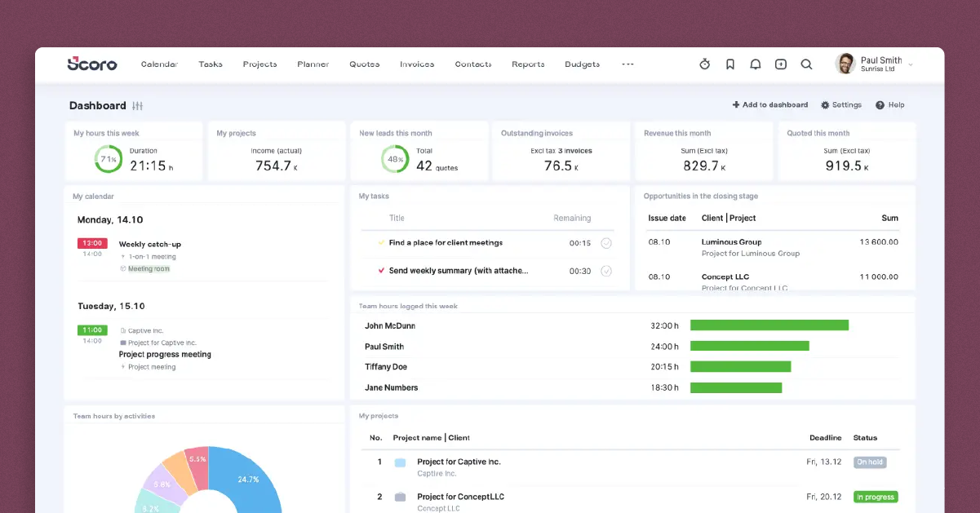Open 'Project for ConceptLLC' from My projects
This screenshot has width=980, height=513.
click(459, 497)
